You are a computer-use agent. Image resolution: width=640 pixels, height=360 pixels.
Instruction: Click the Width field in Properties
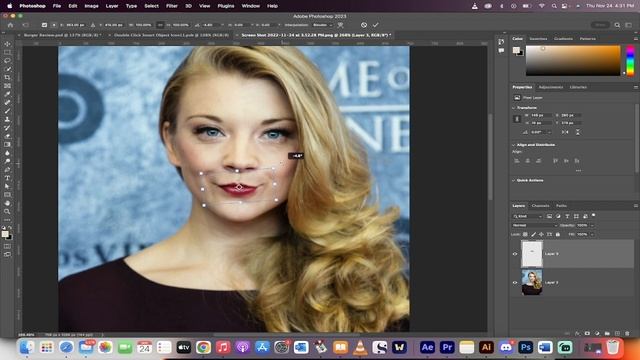541,116
